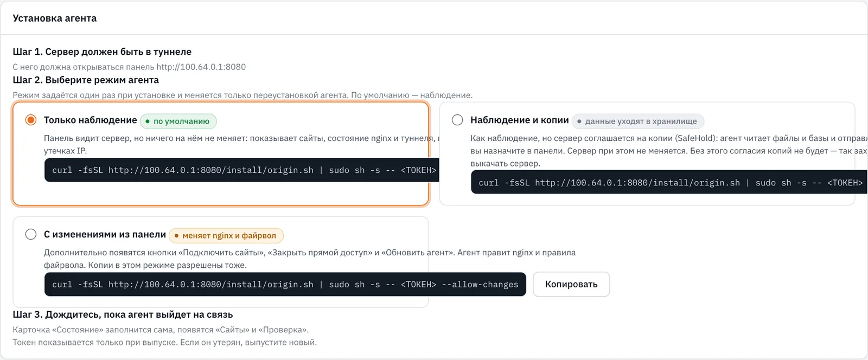Click the text with panel address http://100.64.0.1:8080
The height and width of the screenshot is (360, 868).
(129, 67)
